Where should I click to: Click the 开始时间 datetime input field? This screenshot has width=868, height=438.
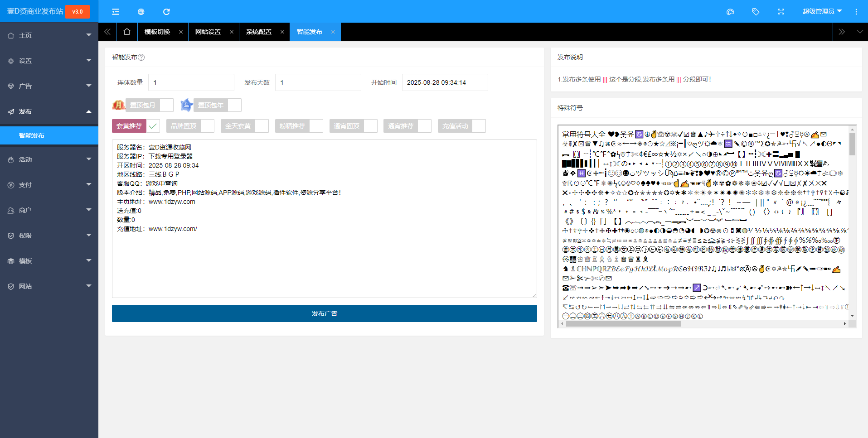[x=445, y=82]
